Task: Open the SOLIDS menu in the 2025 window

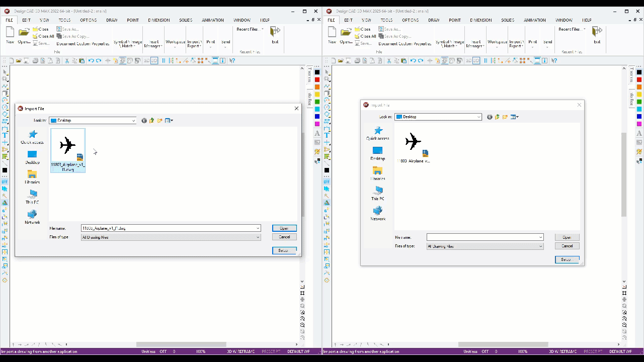Action: click(508, 20)
